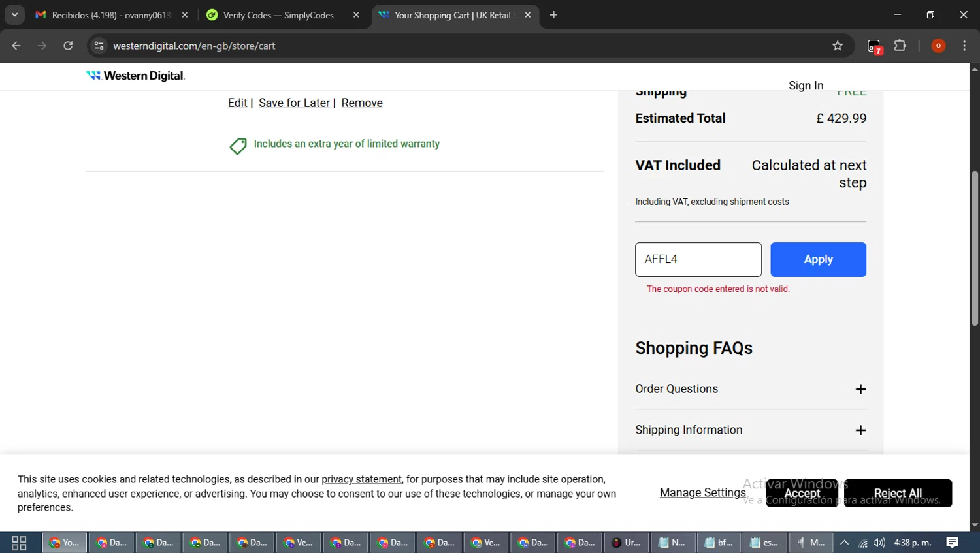Screen dimensions: 980x553
Task: Open network Wi-Fi tray icon
Action: click(863, 543)
